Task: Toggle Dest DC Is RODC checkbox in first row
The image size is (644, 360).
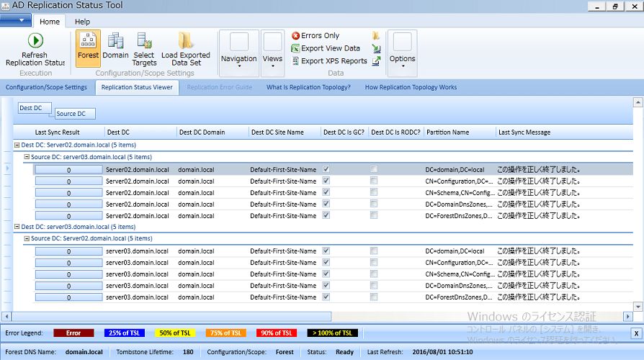Action: 374,170
